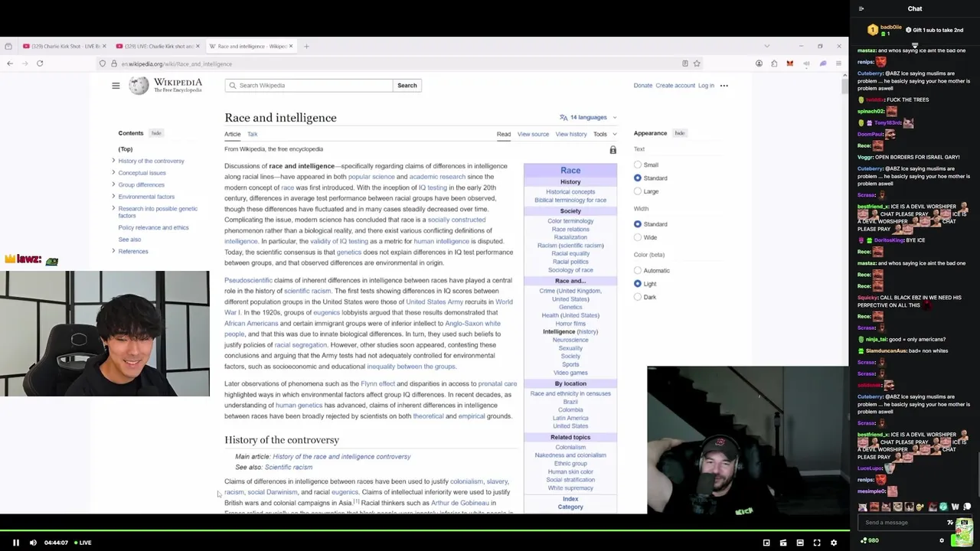This screenshot has height=551, width=980.
Task: Toggle reader view icon in address bar
Action: (x=685, y=64)
